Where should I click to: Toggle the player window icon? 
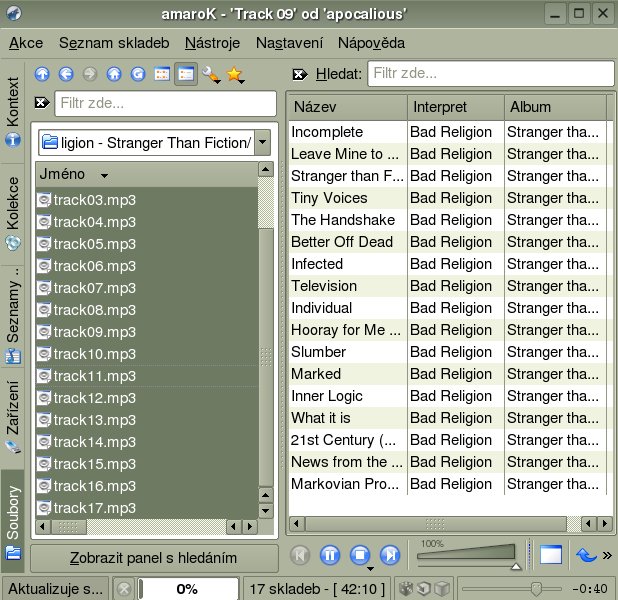(550, 555)
